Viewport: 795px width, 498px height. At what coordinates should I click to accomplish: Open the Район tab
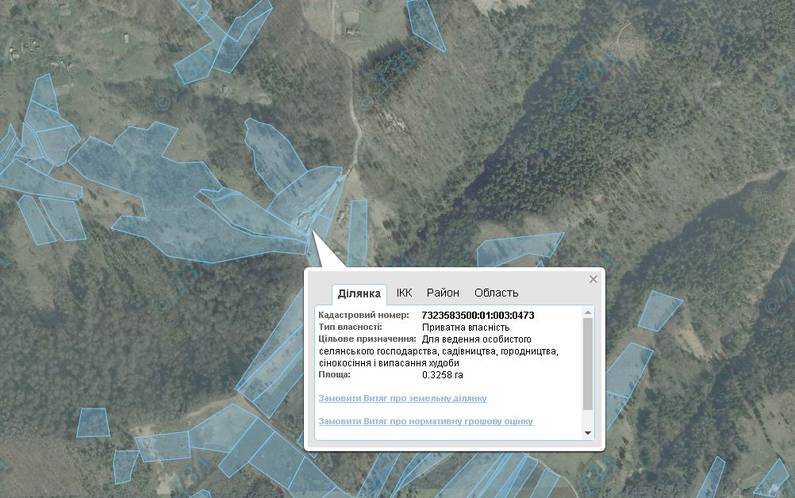(x=443, y=293)
